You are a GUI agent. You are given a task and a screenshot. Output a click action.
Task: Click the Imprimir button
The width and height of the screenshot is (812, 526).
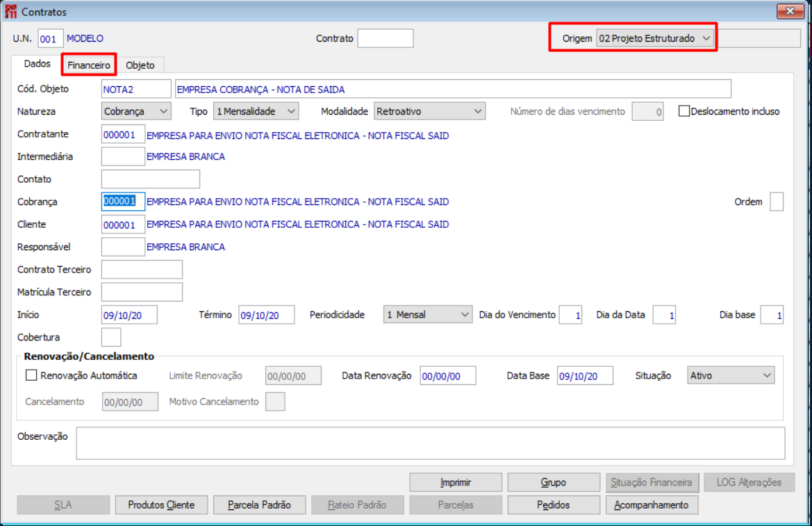click(456, 482)
